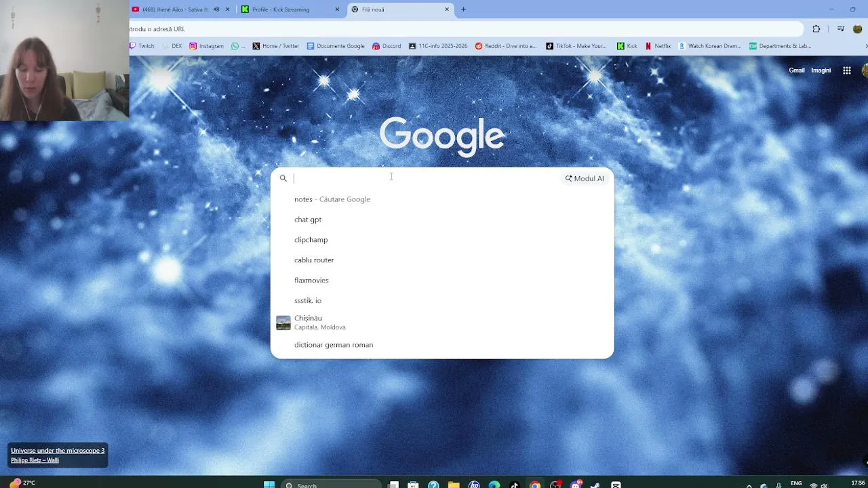Open the Imagini link
868x488 pixels.
821,70
